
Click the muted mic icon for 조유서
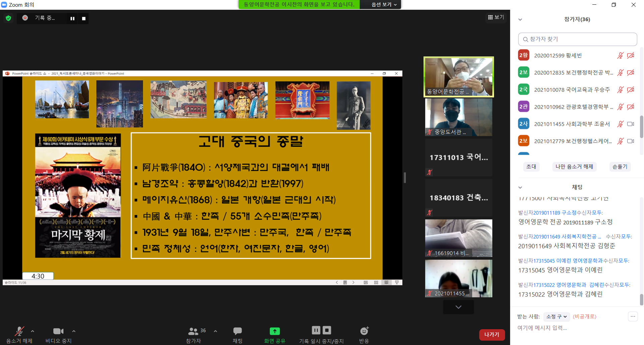tap(620, 124)
